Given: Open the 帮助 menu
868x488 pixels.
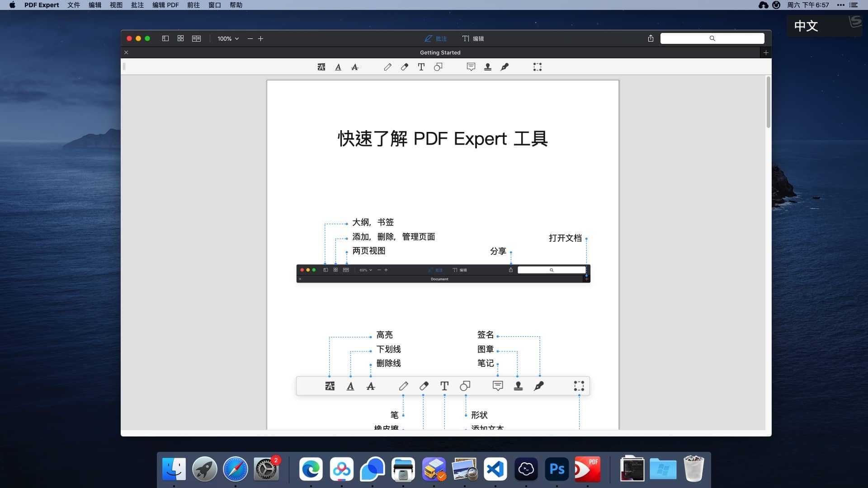Looking at the screenshot, I should [236, 5].
